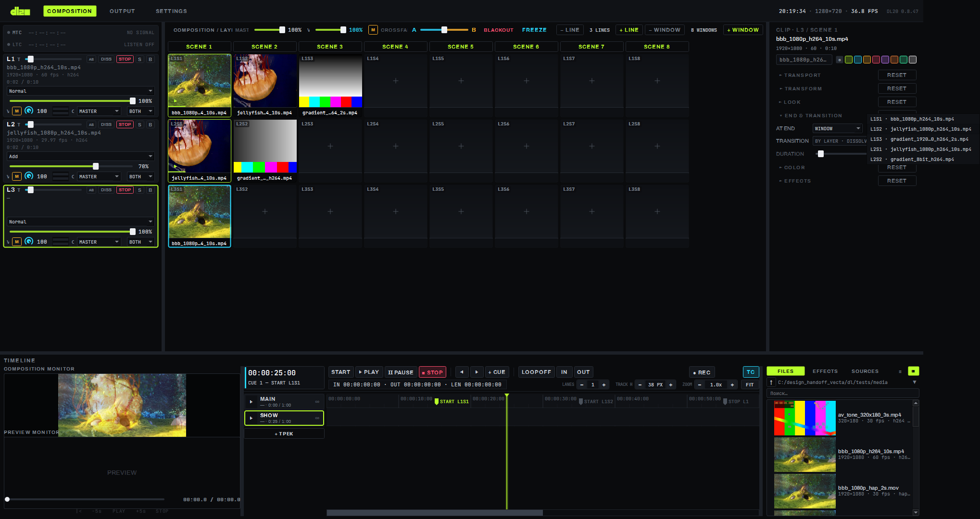Screen dimensions: 980x519
Task: Toggle the L1 orange M mute button
Action: tap(17, 111)
